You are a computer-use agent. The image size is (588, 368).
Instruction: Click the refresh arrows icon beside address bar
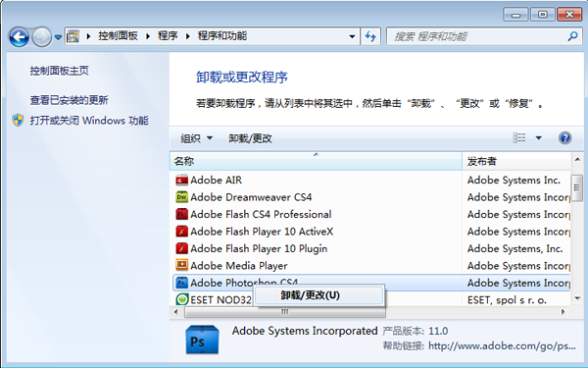[370, 36]
